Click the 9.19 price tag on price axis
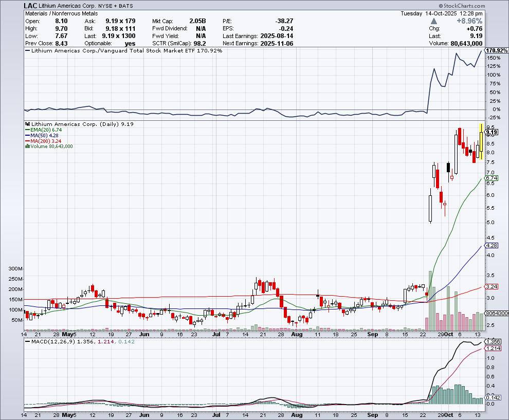Image resolution: width=509 pixels, height=420 pixels. (492, 132)
